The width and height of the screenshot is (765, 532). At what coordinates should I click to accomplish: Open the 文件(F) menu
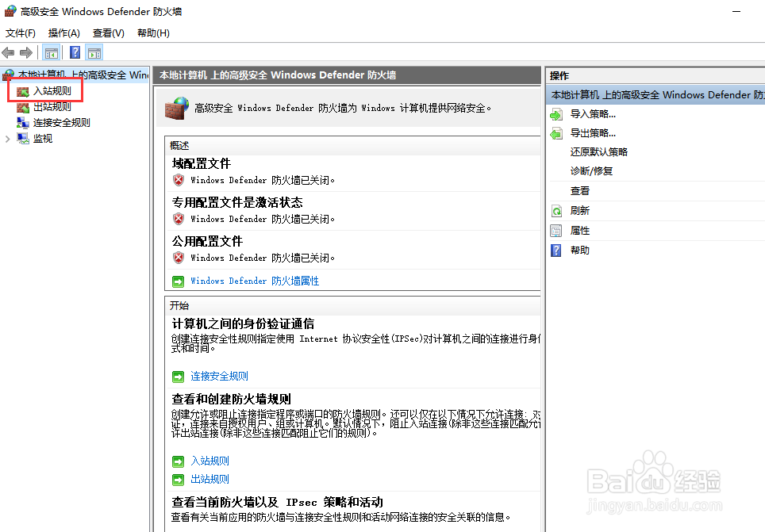pos(21,33)
